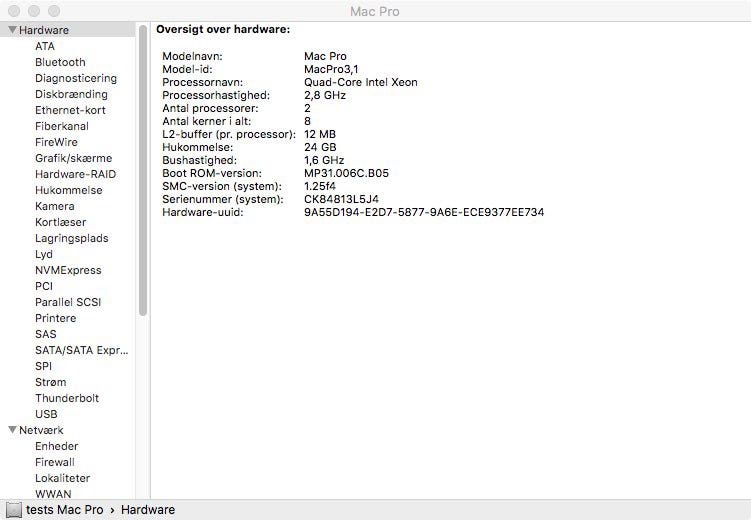The height and width of the screenshot is (520, 751).
Task: Open SAS in the sidebar
Action: 46,334
